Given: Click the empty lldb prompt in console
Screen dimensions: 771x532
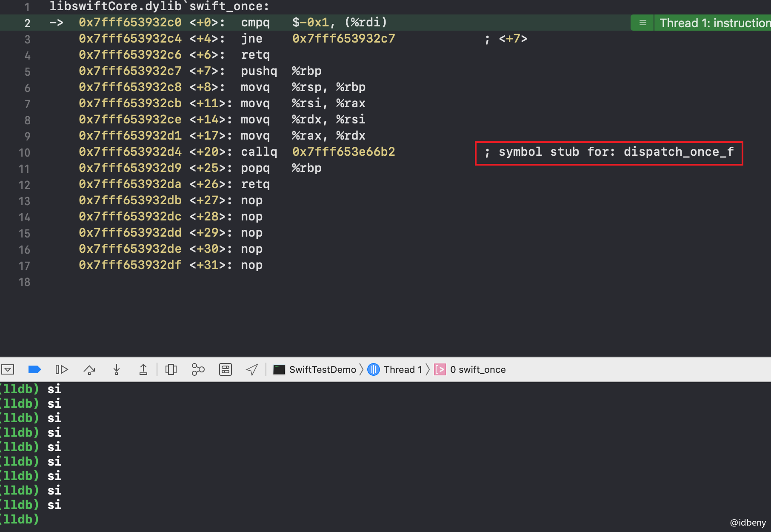Looking at the screenshot, I should (20, 519).
